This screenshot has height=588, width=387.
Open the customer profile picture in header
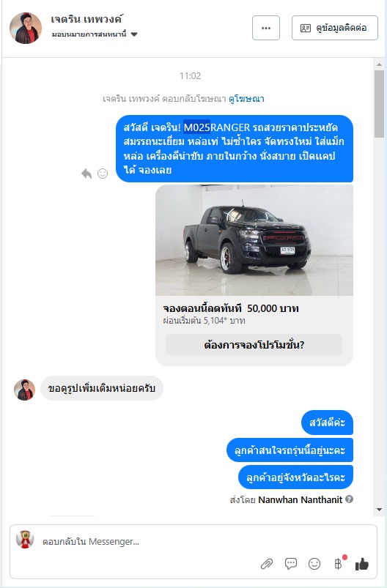point(26,28)
